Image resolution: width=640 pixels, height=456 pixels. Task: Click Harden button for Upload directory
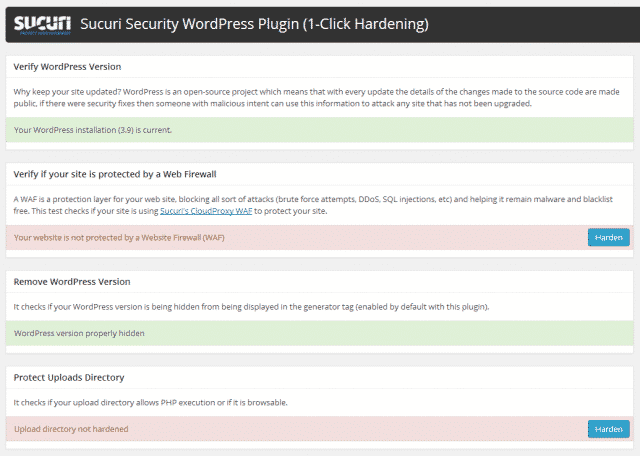point(609,429)
